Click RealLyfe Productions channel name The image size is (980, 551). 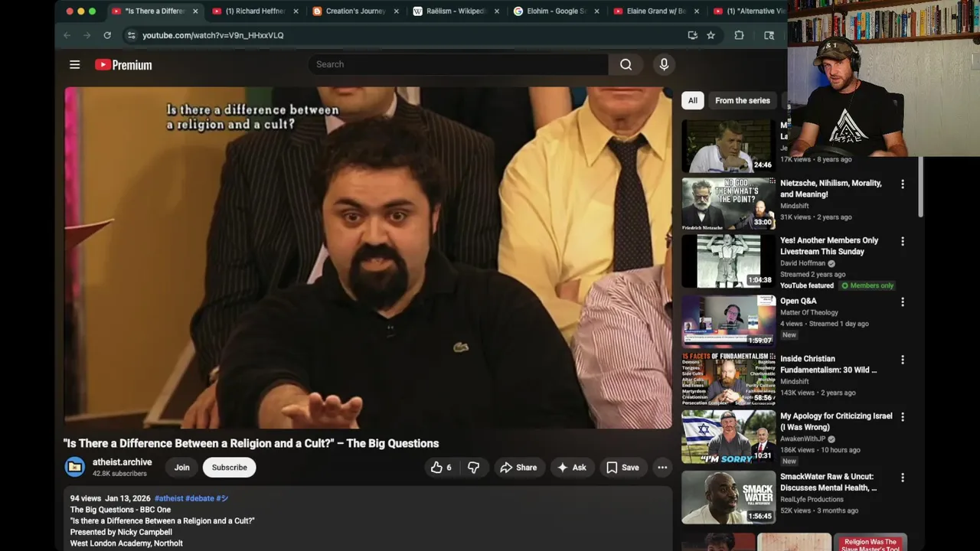click(x=812, y=499)
